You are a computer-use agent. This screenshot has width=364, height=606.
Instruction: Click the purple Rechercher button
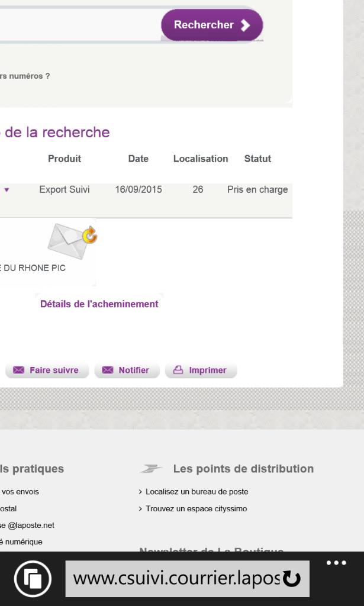212,25
